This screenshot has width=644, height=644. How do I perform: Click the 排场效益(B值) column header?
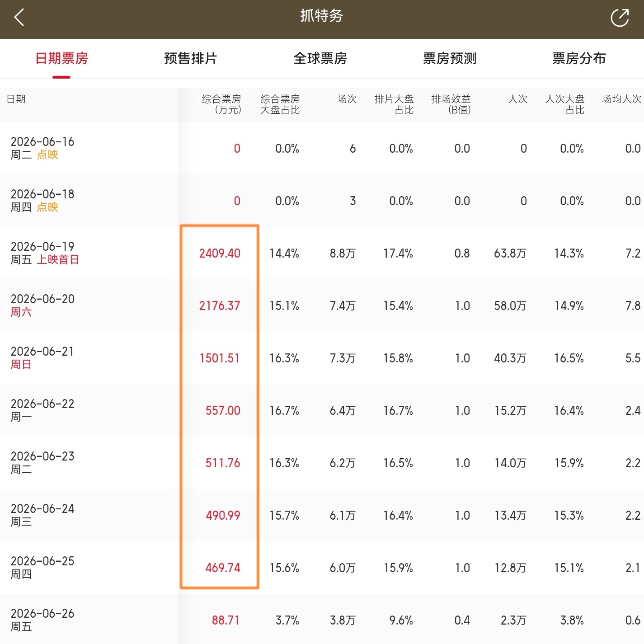click(x=451, y=104)
